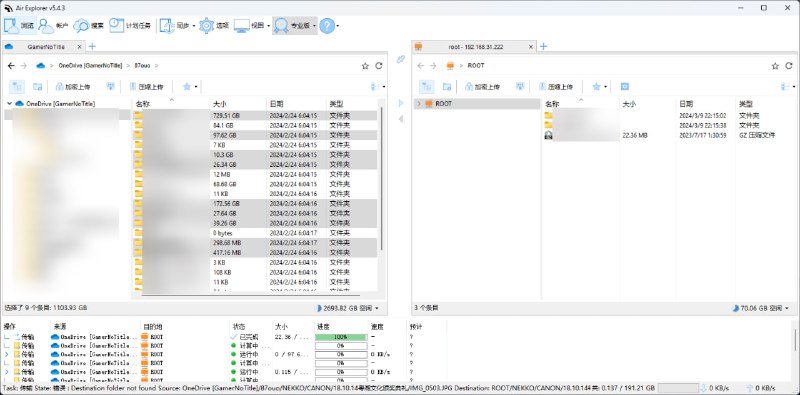Favorite the left pane's current folder star

point(365,66)
